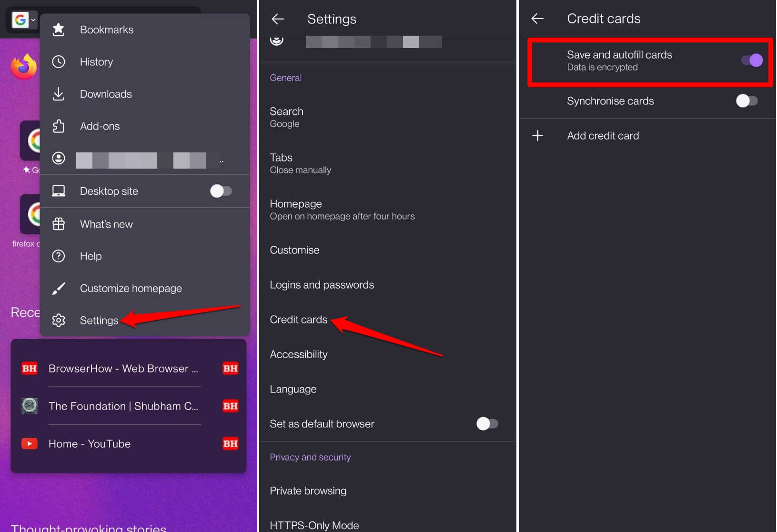Select Help menu entry
The height and width of the screenshot is (532, 777).
[145, 256]
